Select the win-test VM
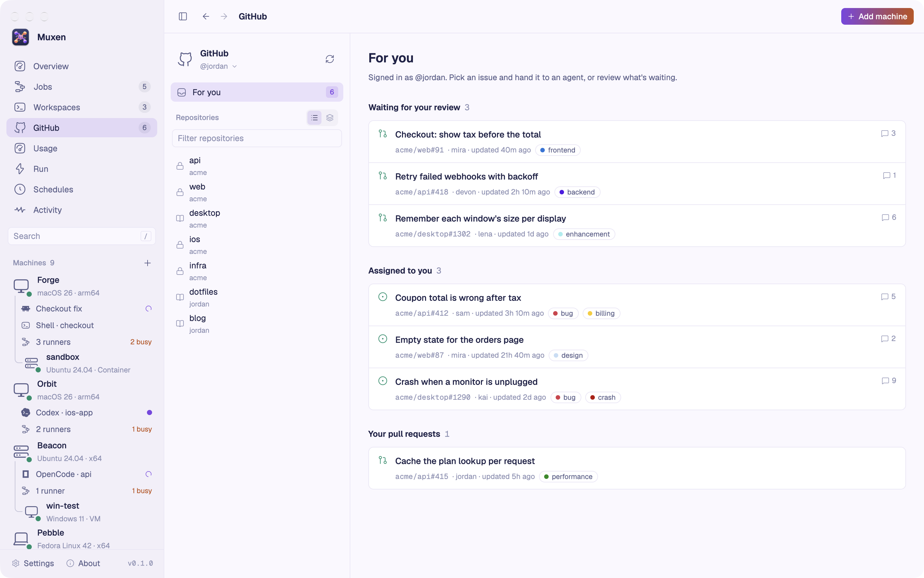This screenshot has width=924, height=578. [86, 512]
